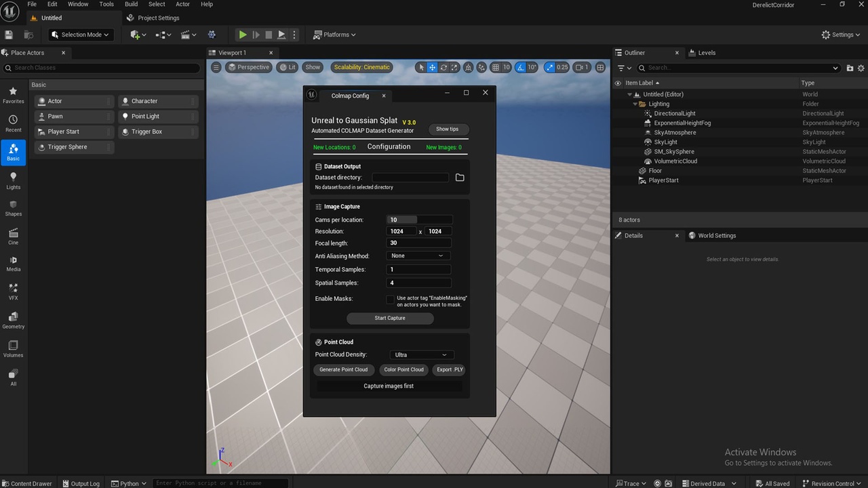Click the Start Capture button
868x488 pixels.
pyautogui.click(x=390, y=319)
